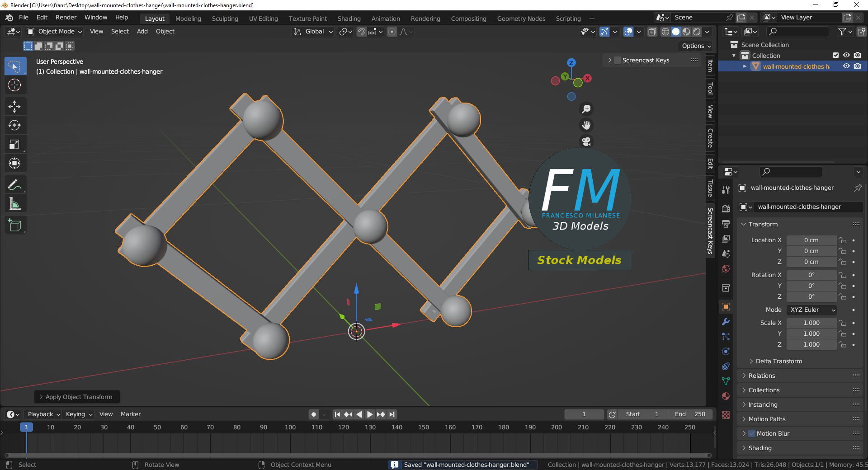868x470 pixels.
Task: Select the Cursor tool in the toolbar
Action: coord(14,85)
